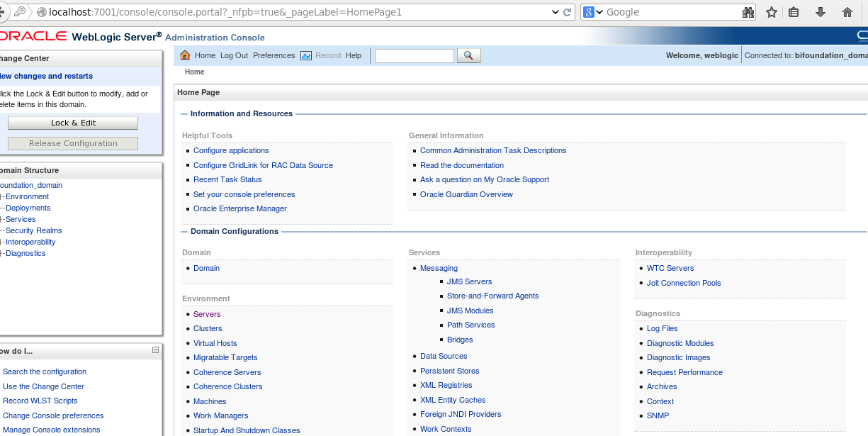
Task: Open Security Realms in Domain Structure
Action: click(33, 230)
